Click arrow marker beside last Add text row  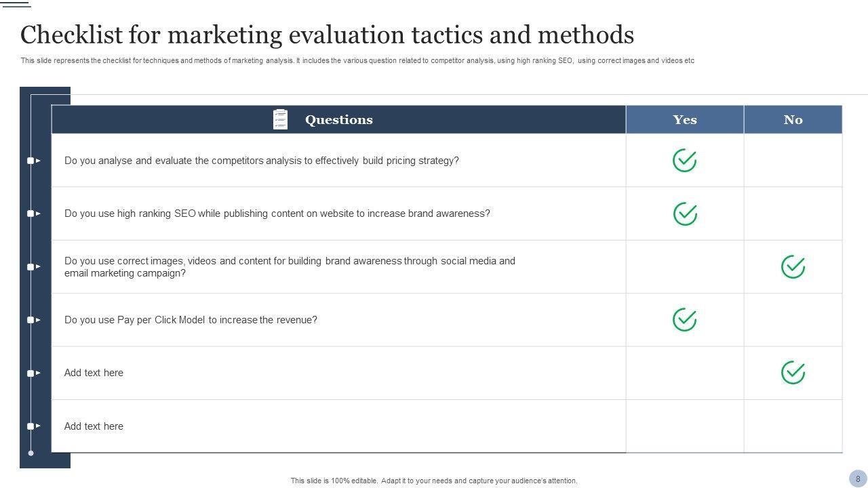coord(33,426)
